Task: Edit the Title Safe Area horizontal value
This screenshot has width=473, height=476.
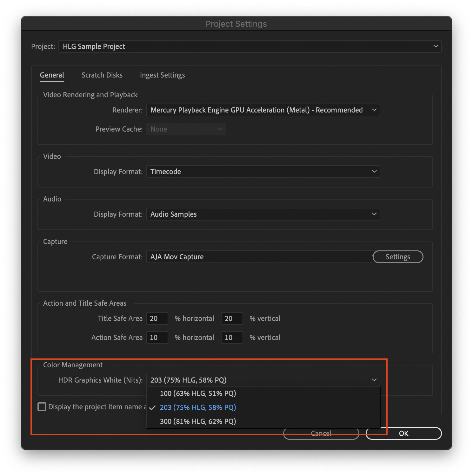Action: coord(157,318)
